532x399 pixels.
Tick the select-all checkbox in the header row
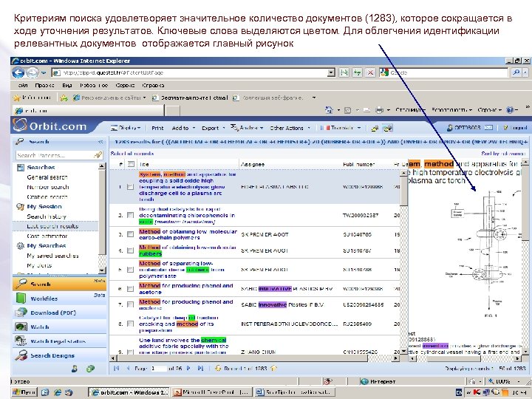tap(131, 164)
